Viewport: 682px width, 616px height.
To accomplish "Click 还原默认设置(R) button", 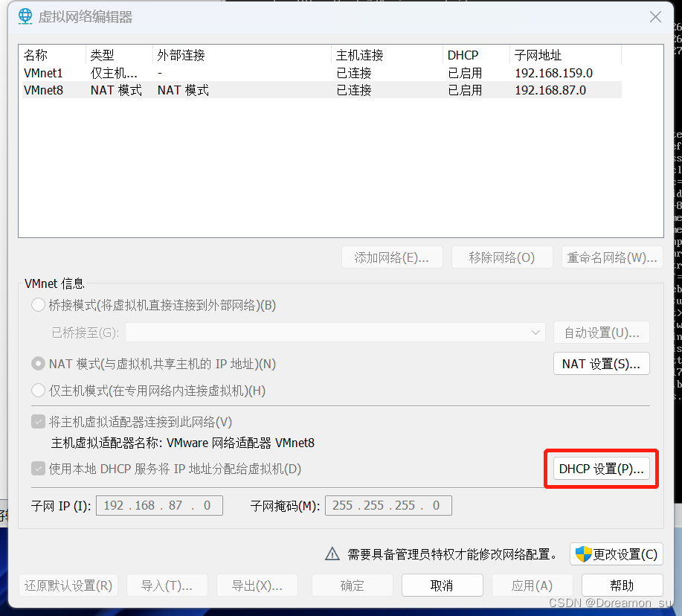I will pyautogui.click(x=68, y=585).
